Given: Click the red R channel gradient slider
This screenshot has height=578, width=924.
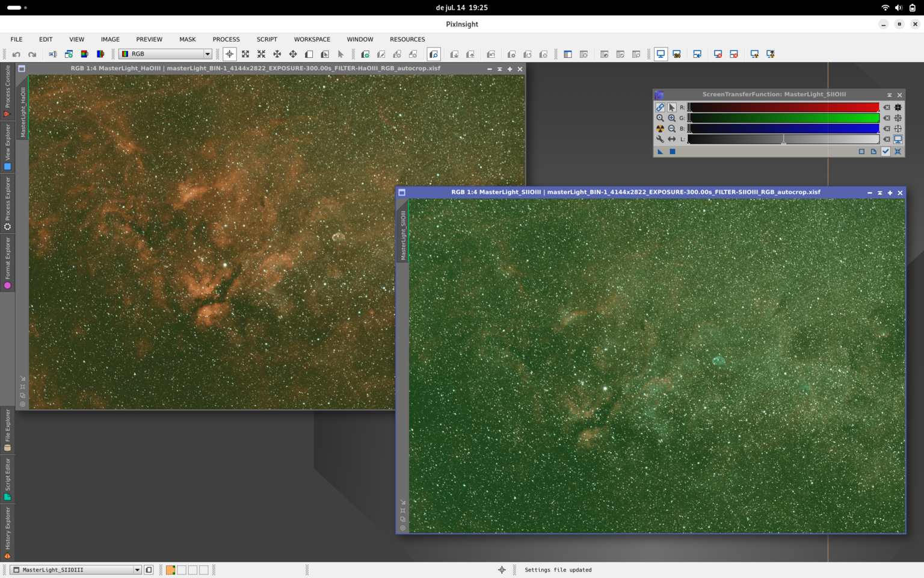Looking at the screenshot, I should (783, 108).
